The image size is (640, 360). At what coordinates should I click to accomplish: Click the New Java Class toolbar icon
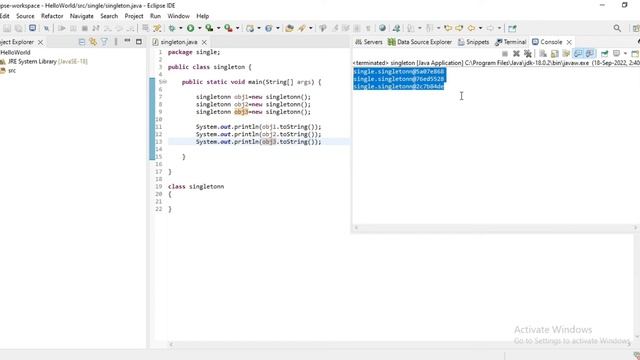(x=268, y=28)
